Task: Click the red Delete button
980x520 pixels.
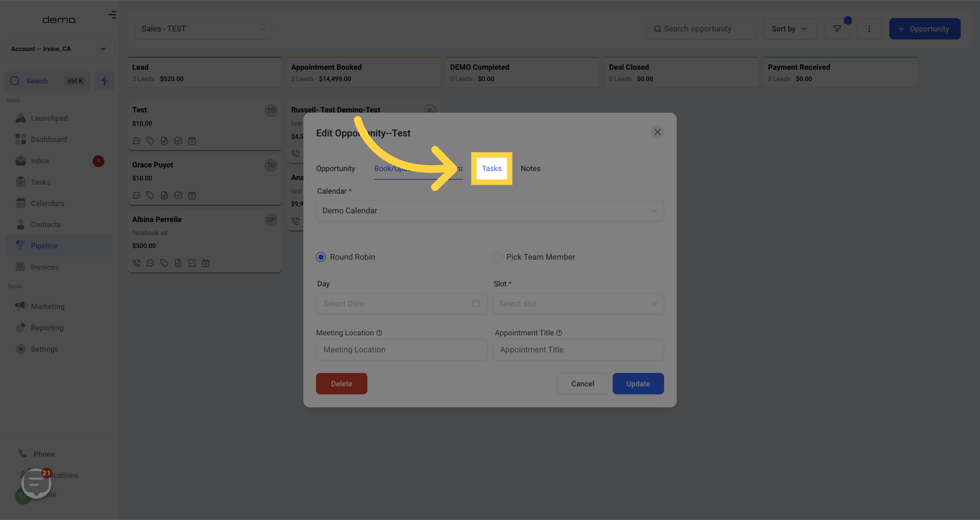Action: coord(341,384)
